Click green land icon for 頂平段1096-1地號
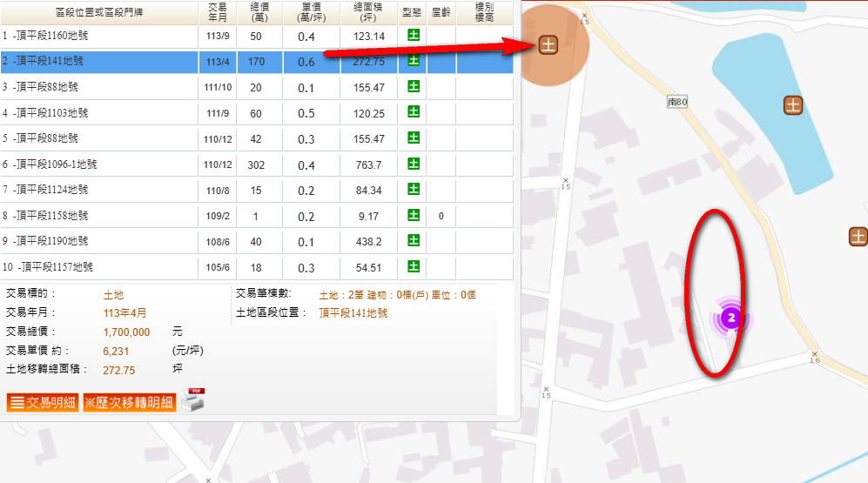 414,164
